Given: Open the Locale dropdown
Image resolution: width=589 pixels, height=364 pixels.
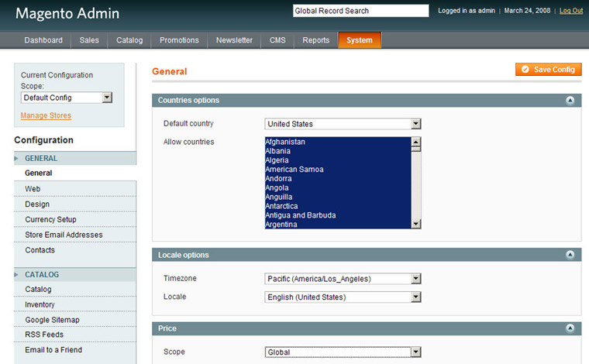Looking at the screenshot, I should coord(343,297).
